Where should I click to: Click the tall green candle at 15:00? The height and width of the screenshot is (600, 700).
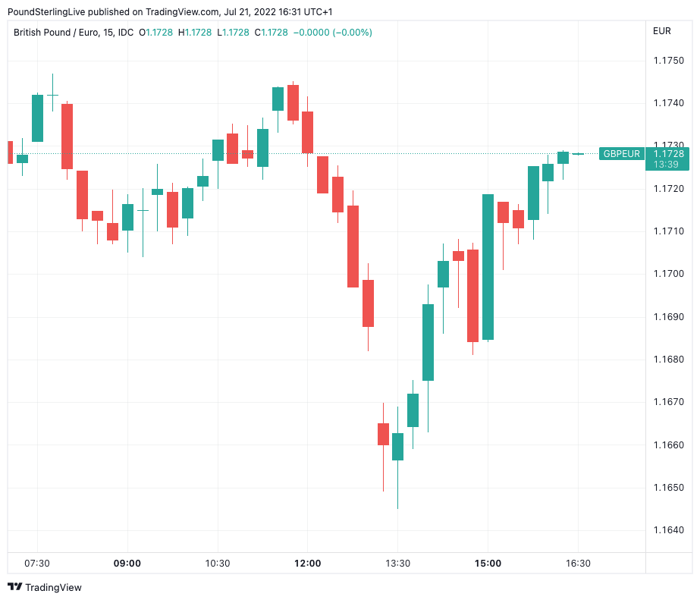tap(488, 267)
